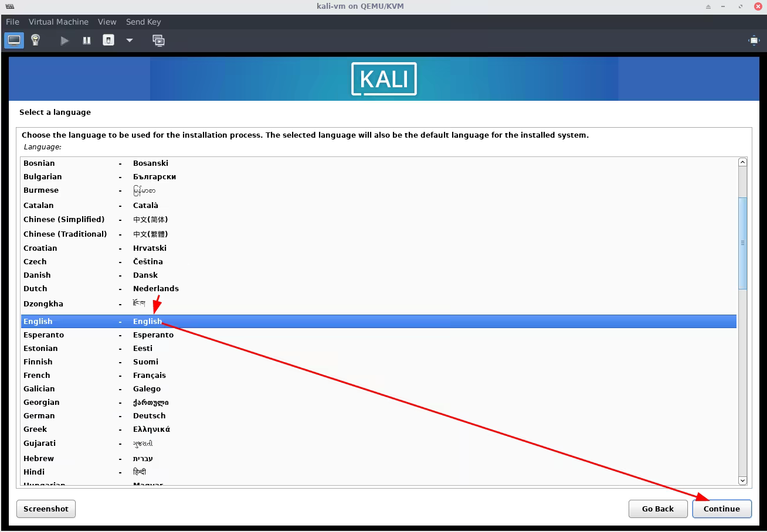
Task: Click the resize-to-VM icon on the right
Action: 754,40
